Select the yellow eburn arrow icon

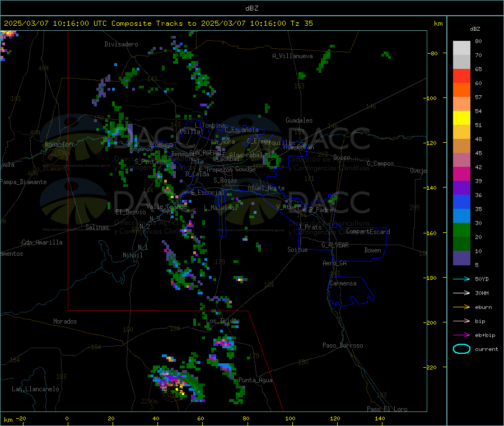(461, 307)
